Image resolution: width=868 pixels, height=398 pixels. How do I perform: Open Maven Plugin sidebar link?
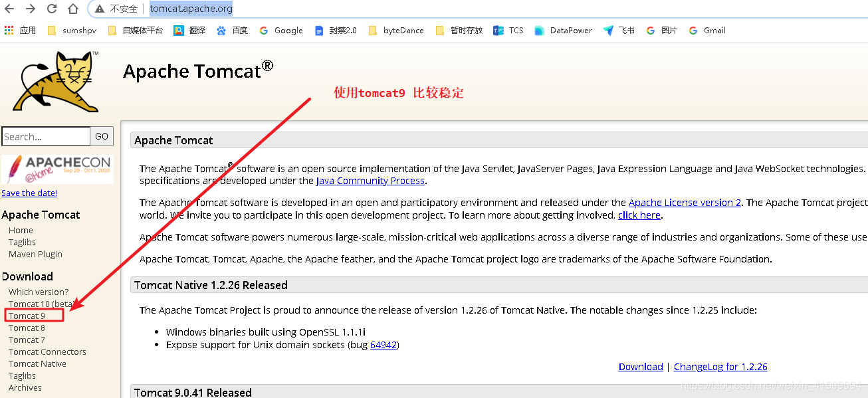(x=36, y=254)
